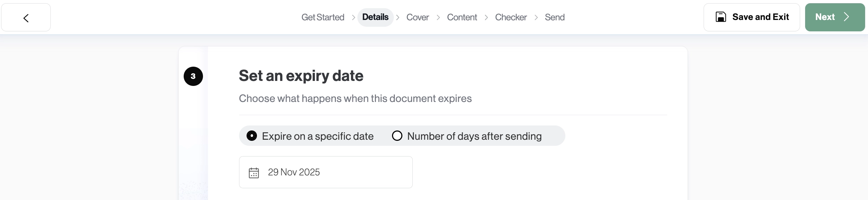Open the Content step

pyautogui.click(x=462, y=17)
